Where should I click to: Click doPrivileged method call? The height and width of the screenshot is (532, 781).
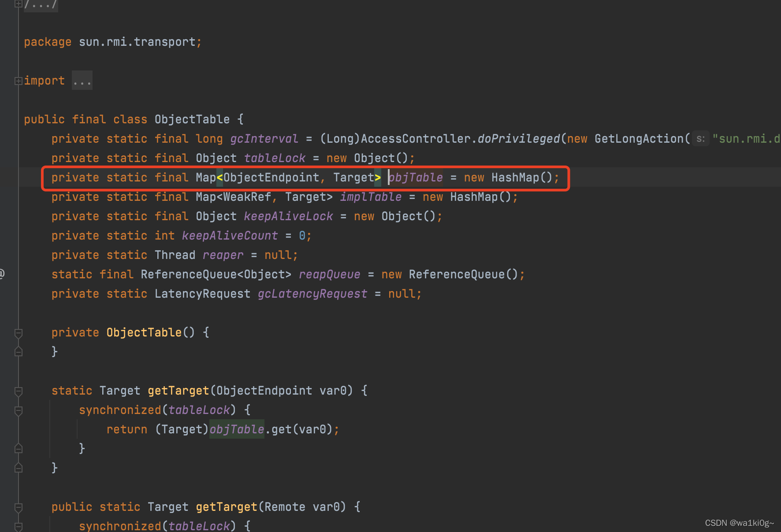tap(519, 139)
